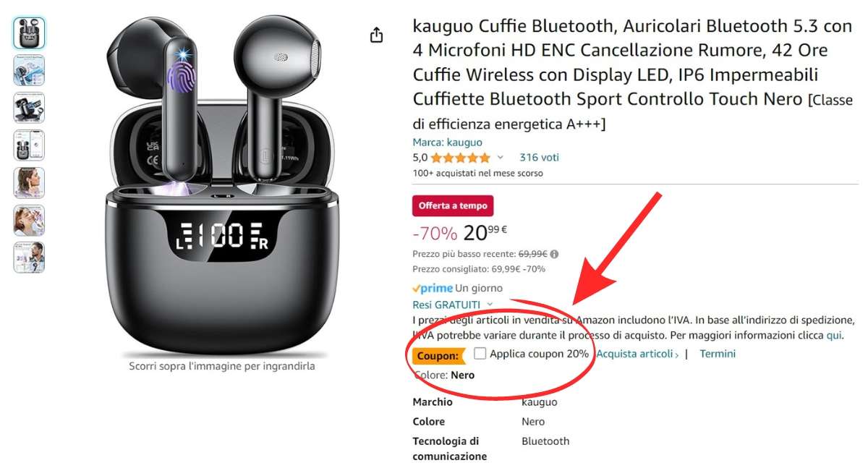The width and height of the screenshot is (868, 463).
Task: Select the first product thumbnail
Action: coord(29,33)
